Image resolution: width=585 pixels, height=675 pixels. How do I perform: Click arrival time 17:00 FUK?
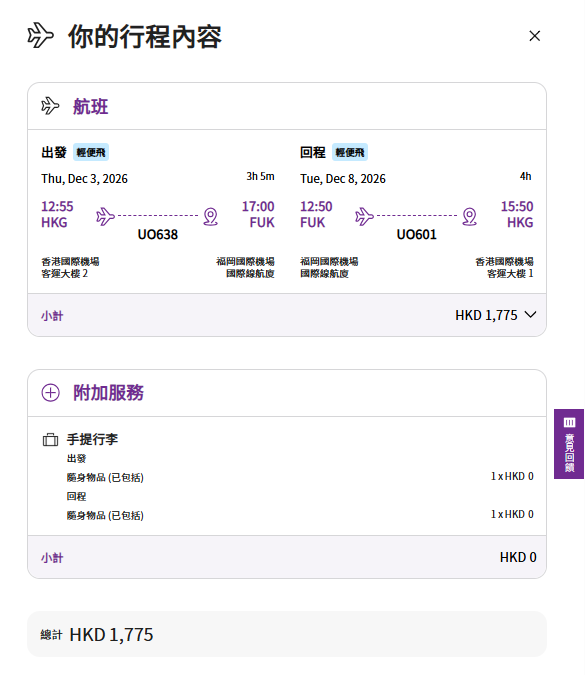[x=258, y=214]
